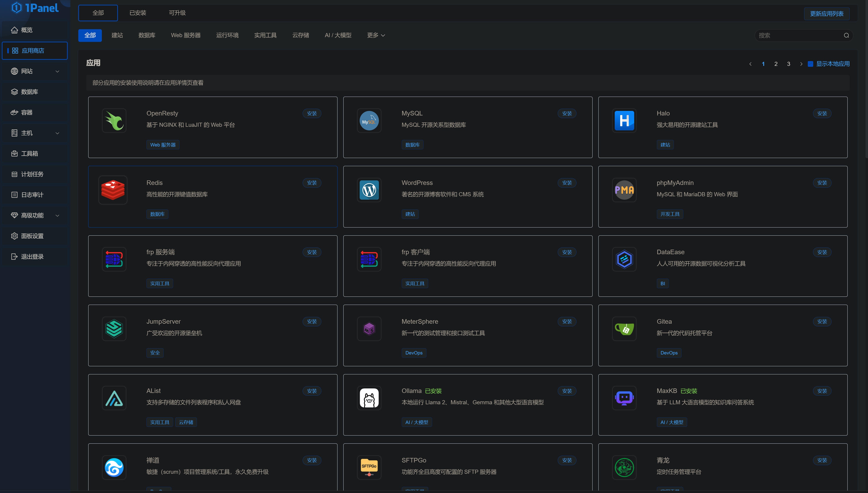Click the BI tag on DataEase
868x493 pixels.
point(662,283)
